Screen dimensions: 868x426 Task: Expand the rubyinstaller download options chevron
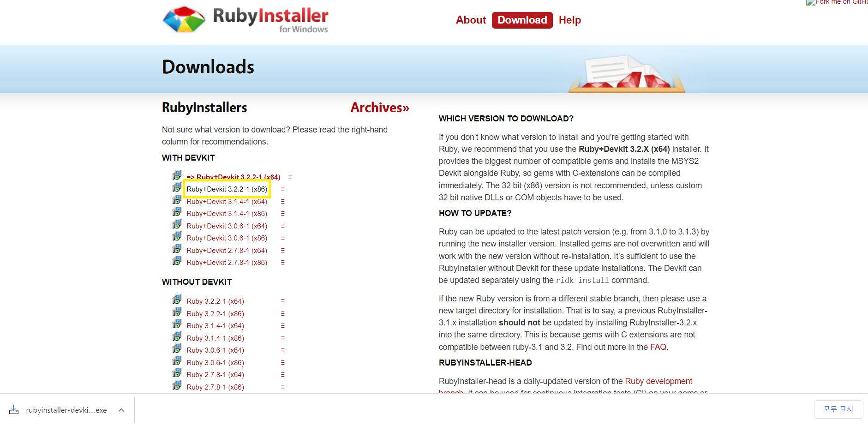pos(121,410)
